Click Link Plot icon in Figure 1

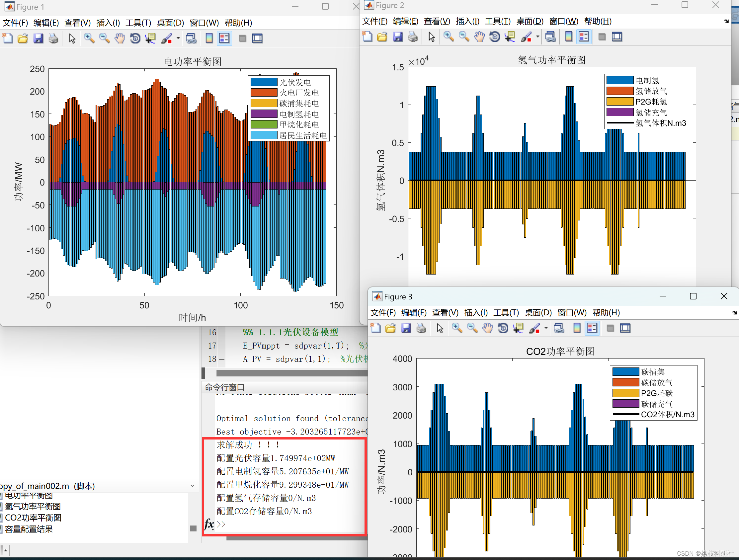coord(191,39)
